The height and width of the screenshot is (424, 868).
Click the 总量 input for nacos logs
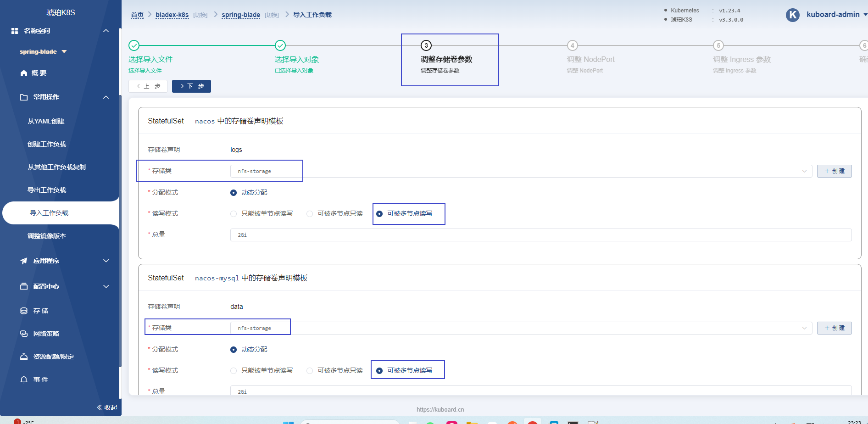[541, 235]
